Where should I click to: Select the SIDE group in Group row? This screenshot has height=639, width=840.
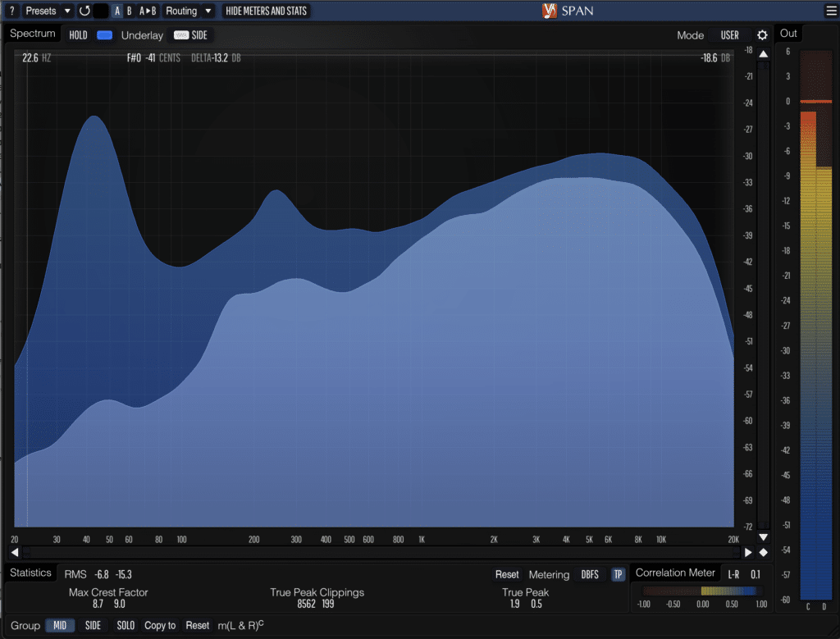pos(94,626)
